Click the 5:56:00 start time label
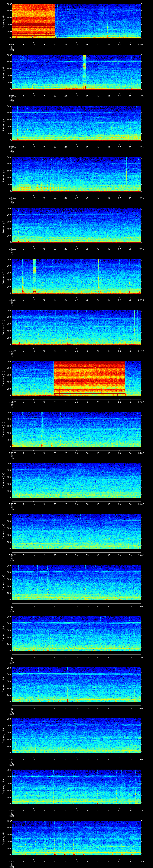 12,657
